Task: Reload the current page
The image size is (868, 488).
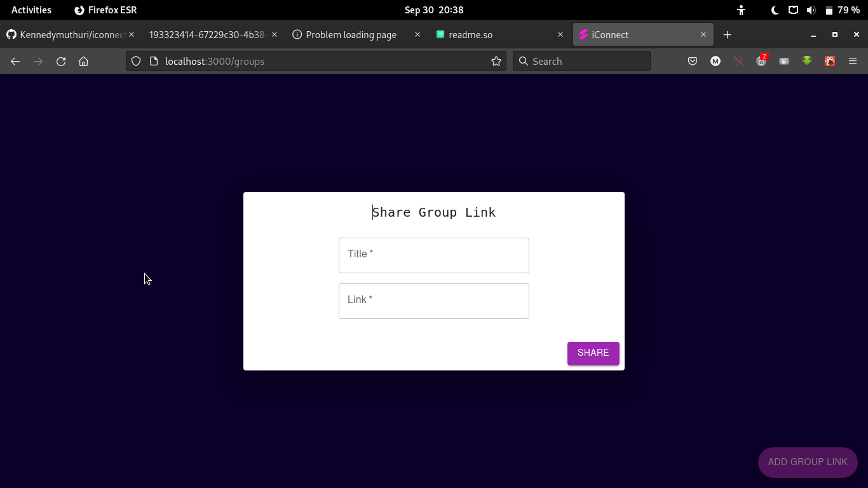Action: coord(60,61)
